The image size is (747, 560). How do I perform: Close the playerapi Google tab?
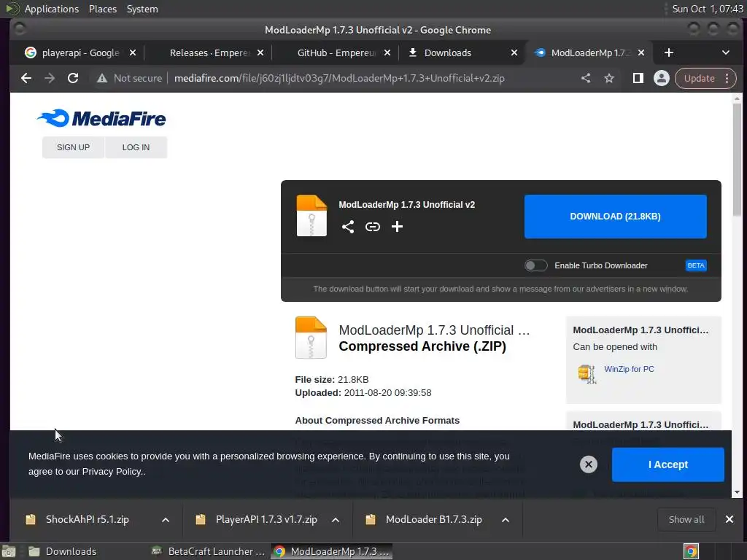click(x=133, y=52)
